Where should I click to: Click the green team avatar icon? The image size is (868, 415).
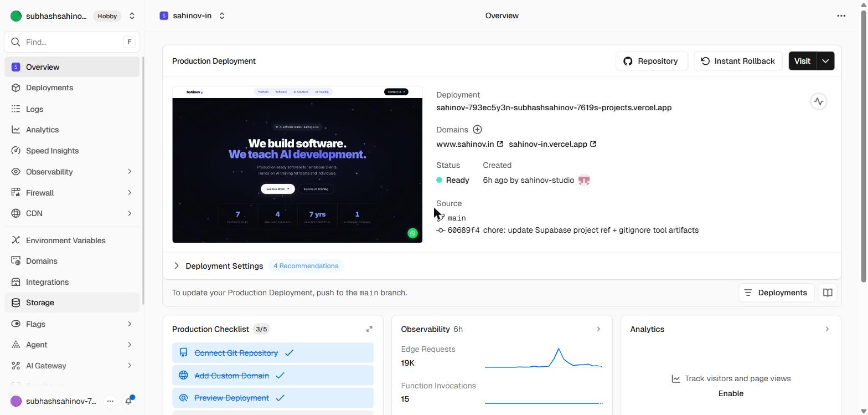pos(15,16)
